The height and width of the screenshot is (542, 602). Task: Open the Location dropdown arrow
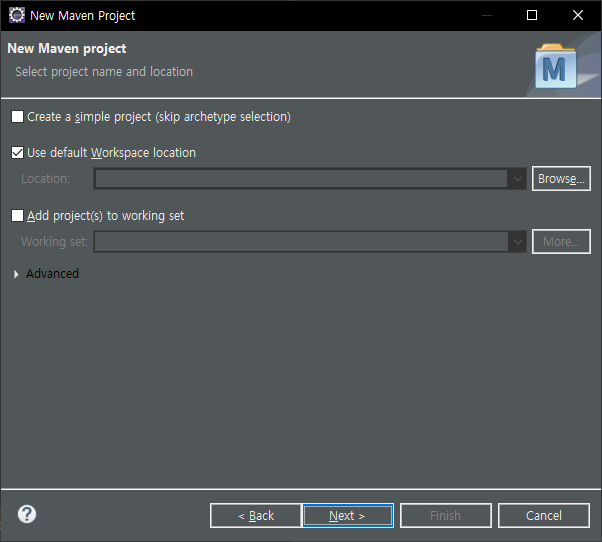[518, 179]
